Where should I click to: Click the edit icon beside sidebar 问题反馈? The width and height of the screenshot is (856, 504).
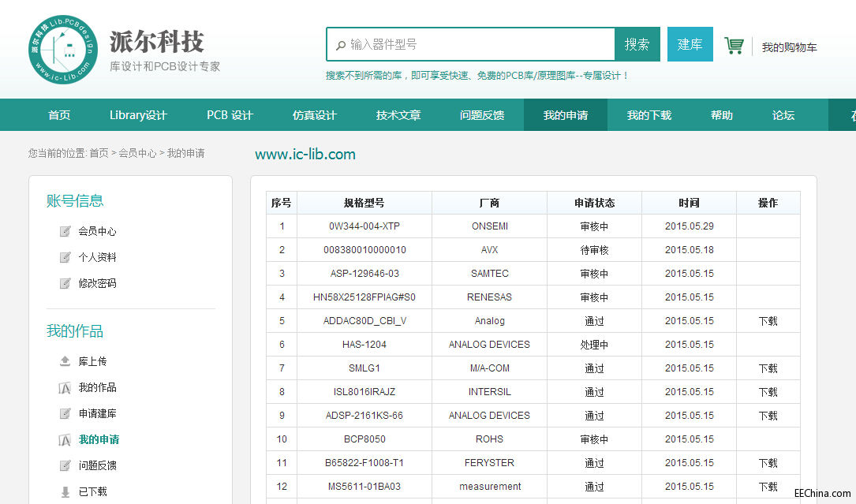tap(65, 465)
